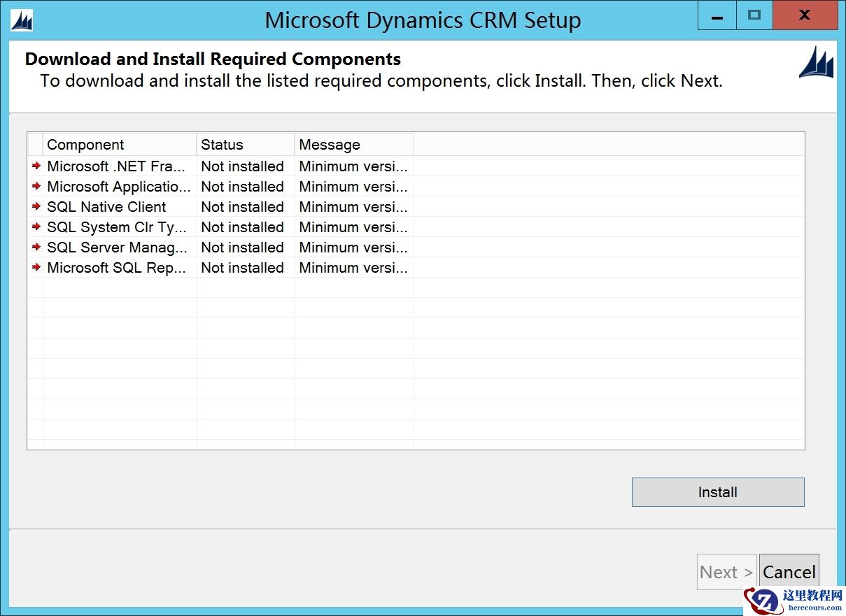The width and height of the screenshot is (846, 616).
Task: Click the red arrow icon beside SQL Server Manag...
Action: pyautogui.click(x=36, y=248)
